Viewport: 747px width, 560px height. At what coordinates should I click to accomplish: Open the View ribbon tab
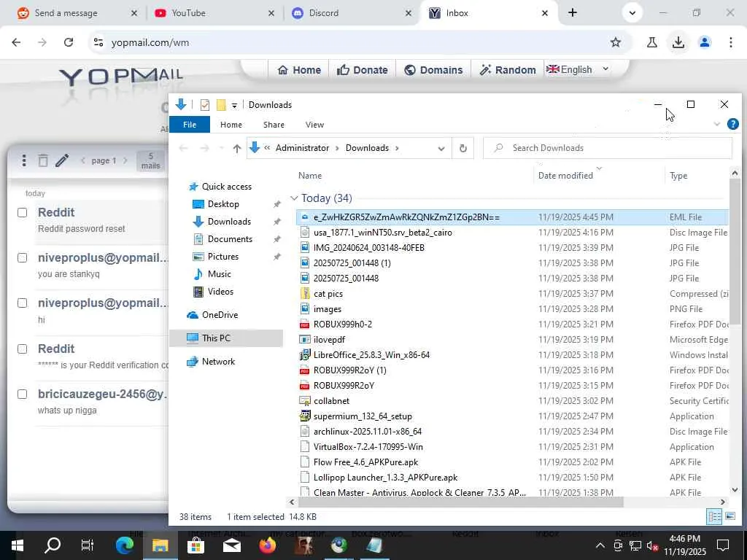tap(314, 124)
